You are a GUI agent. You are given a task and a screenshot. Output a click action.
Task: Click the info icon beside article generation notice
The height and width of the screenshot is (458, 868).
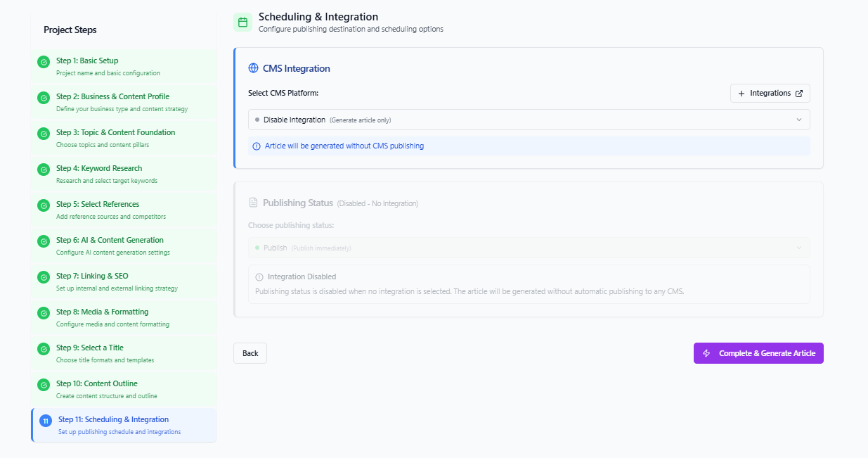coord(257,146)
